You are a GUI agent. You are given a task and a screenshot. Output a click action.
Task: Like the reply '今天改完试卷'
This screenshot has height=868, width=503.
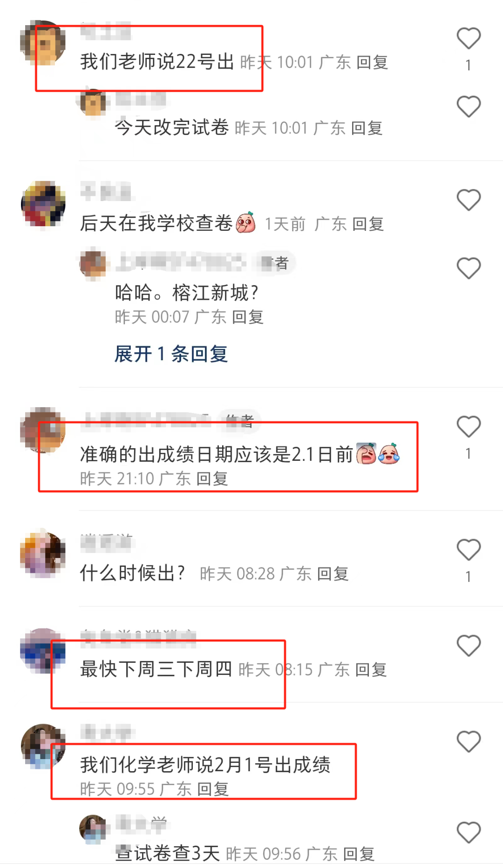tap(468, 107)
